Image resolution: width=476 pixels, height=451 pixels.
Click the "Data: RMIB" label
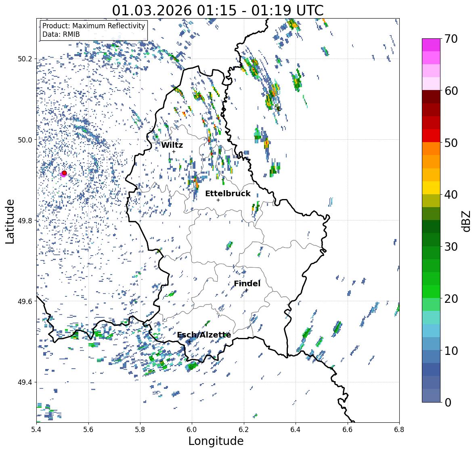61,34
